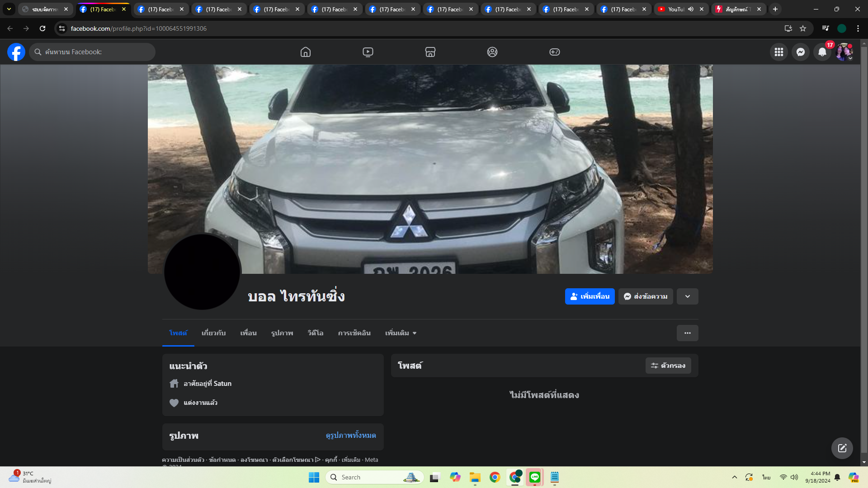Open the Facebook Home icon

click(306, 52)
